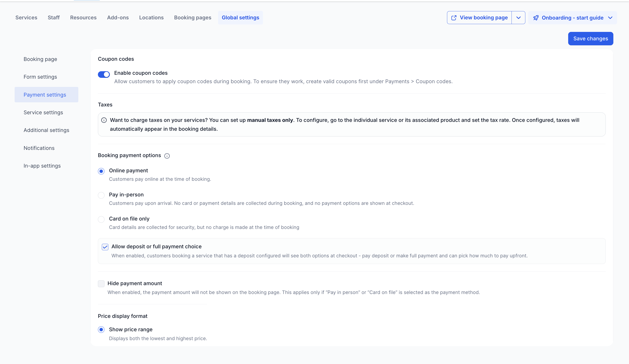Viewport: 629px width, 364px height.
Task: Uncheck Allow deposit or full payment choice
Action: pos(105,247)
